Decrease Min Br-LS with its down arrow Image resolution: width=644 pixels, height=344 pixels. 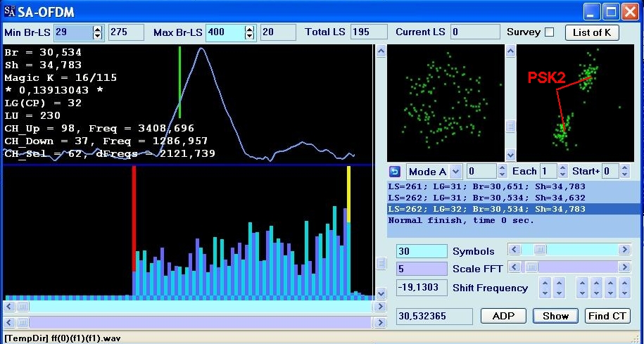point(97,36)
